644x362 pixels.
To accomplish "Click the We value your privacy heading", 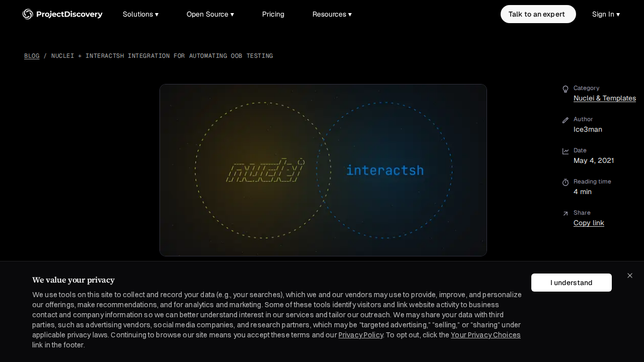I will tap(73, 280).
